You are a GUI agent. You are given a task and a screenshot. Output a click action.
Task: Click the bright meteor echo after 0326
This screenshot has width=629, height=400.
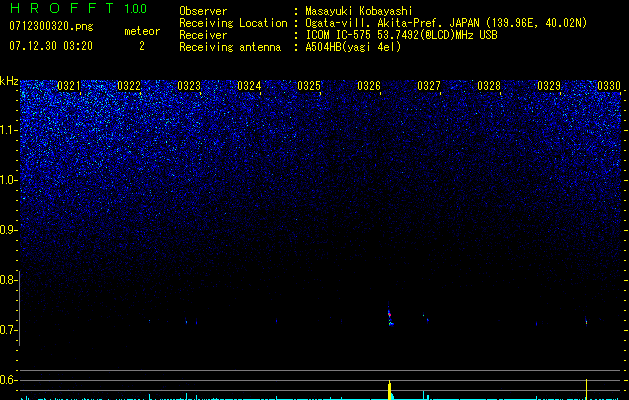pyautogui.click(x=390, y=315)
